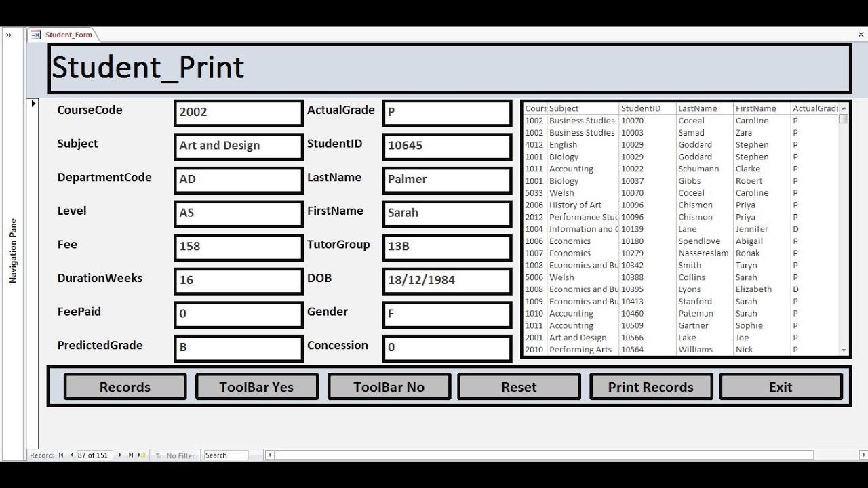Click the DepartmentCode field containing AD
Image resolution: width=868 pixels, height=488 pixels.
pyautogui.click(x=238, y=180)
